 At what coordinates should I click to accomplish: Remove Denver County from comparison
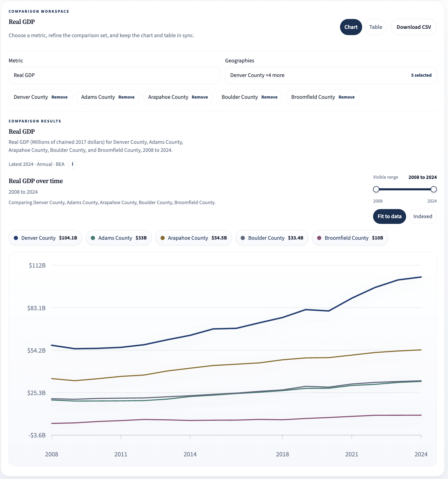coord(59,97)
